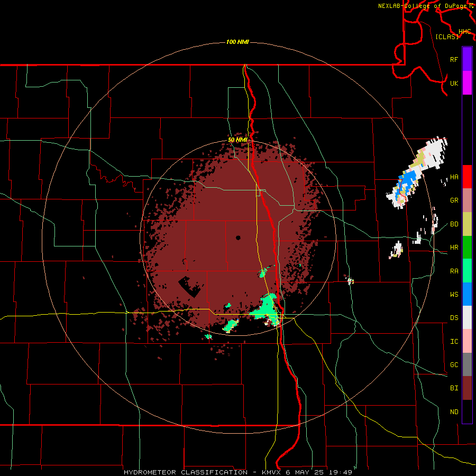
Task: Click the ND legend label
Action: (x=454, y=412)
